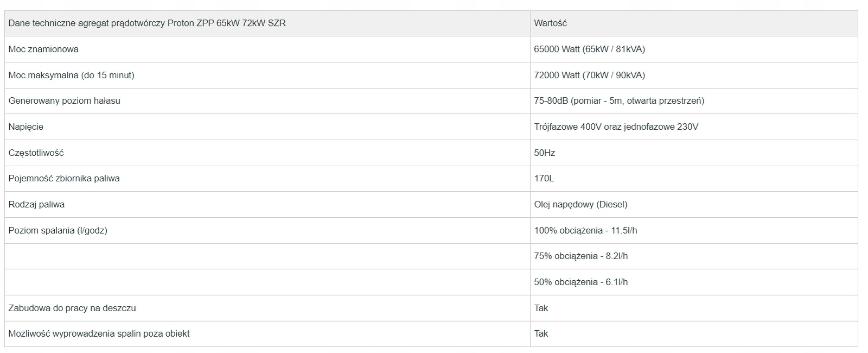Image resolution: width=868 pixels, height=353 pixels.
Task: Click 'Zabudowa do pracy na deszczu' label
Action: point(72,308)
